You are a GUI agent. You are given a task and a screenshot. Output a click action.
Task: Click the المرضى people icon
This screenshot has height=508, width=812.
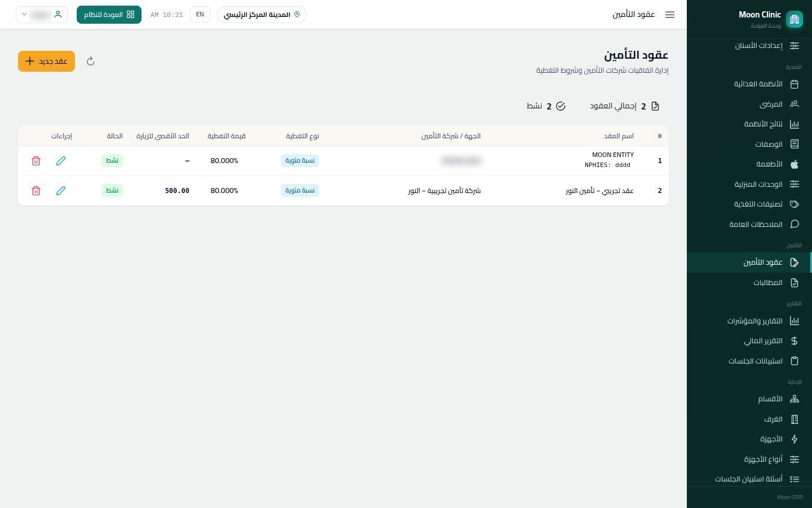[x=795, y=104]
